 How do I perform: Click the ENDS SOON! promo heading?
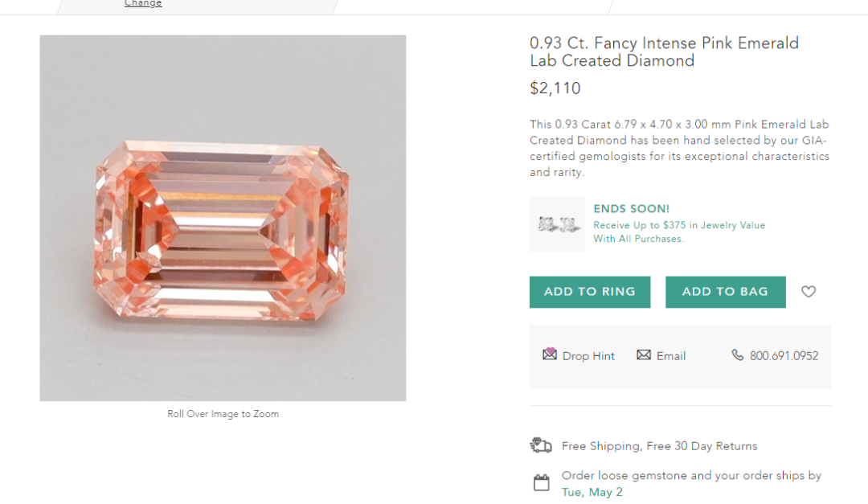tap(631, 209)
